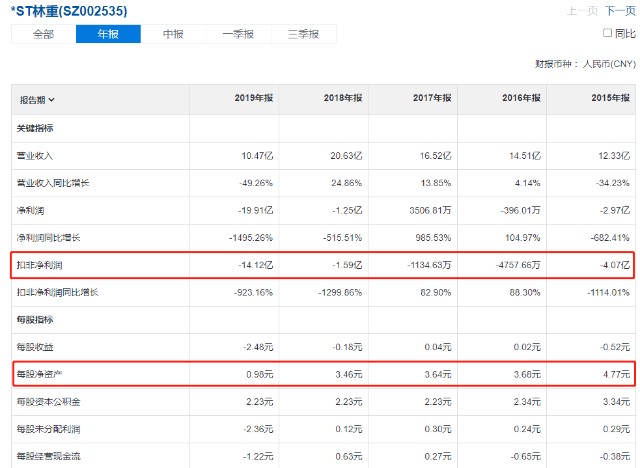640x468 pixels.
Task: Click the 每股指标 section header
Action: click(x=35, y=319)
